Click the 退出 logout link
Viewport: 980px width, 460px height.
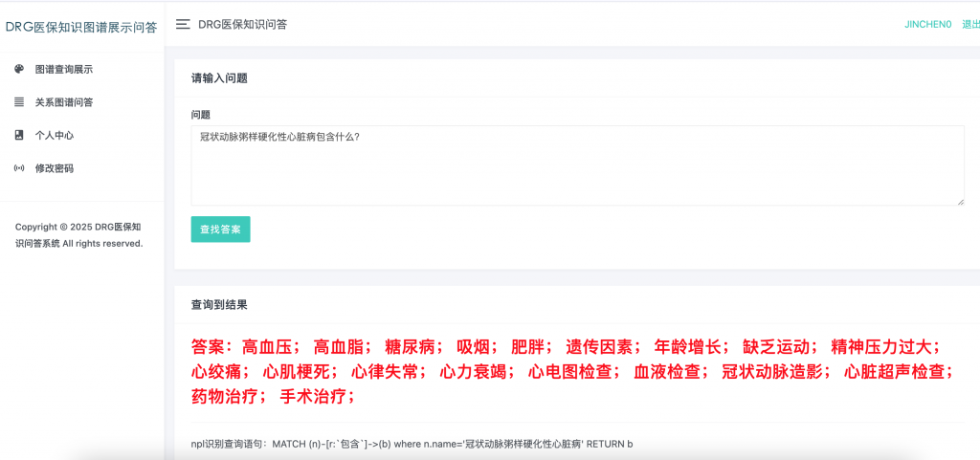point(970,24)
